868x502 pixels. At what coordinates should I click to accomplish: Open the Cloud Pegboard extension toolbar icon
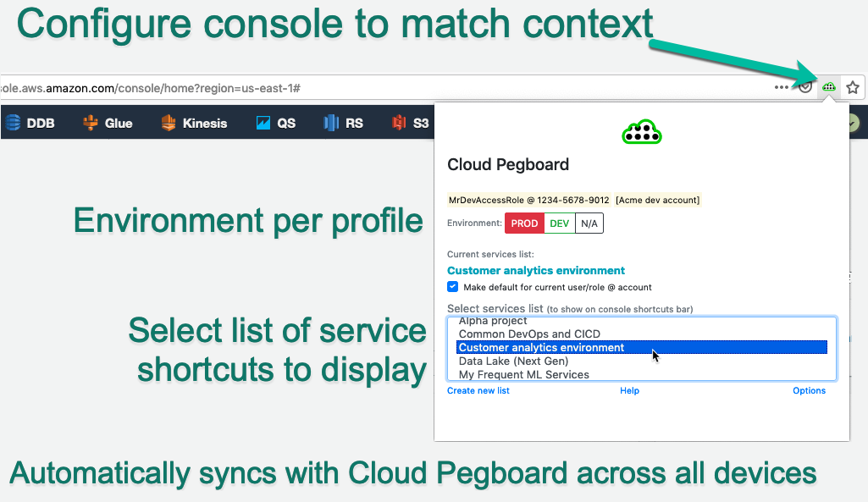pos(829,87)
